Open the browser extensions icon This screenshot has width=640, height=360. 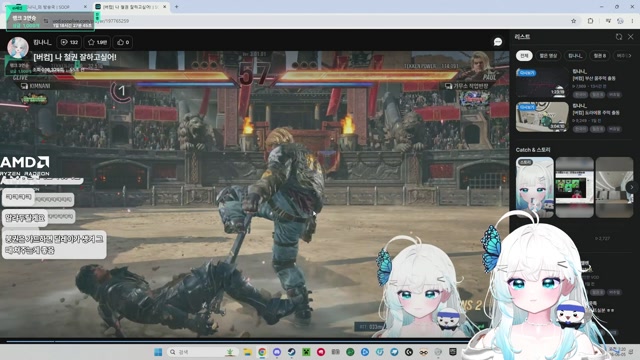click(590, 21)
